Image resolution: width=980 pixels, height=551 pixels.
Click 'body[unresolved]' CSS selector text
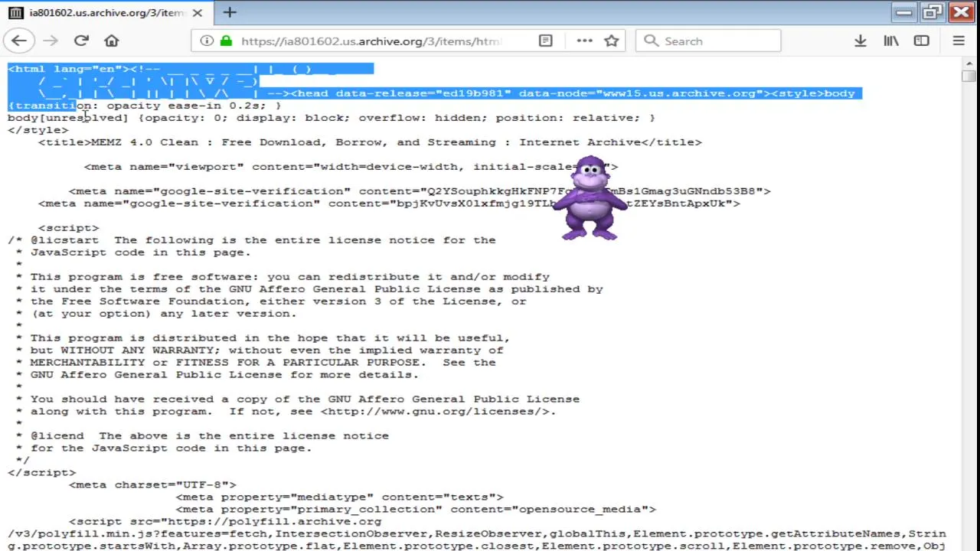[x=67, y=118]
